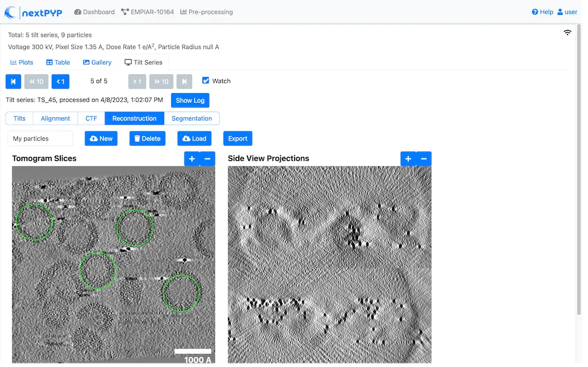Click the wifi connection status icon
Screen dimensions: 588x367
(567, 33)
